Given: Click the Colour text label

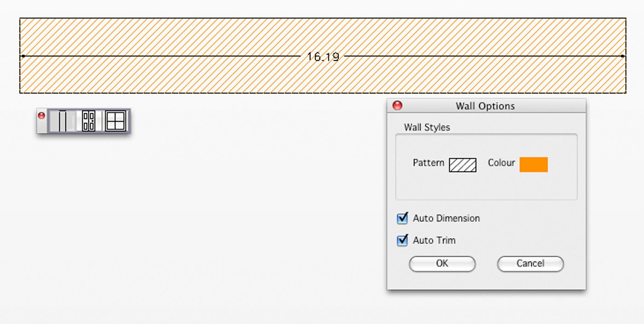Looking at the screenshot, I should (x=501, y=163).
